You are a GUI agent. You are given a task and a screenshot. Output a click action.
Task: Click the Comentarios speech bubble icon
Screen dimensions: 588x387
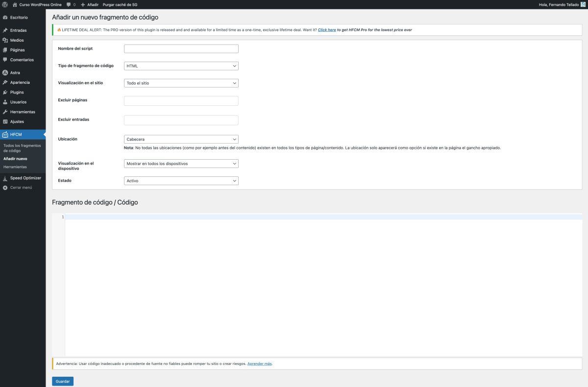pyautogui.click(x=6, y=59)
